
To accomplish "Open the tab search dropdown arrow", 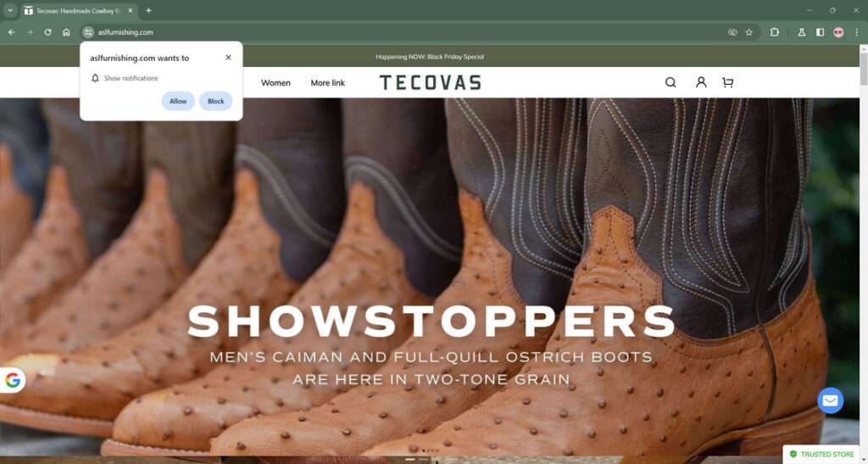I will pyautogui.click(x=10, y=10).
